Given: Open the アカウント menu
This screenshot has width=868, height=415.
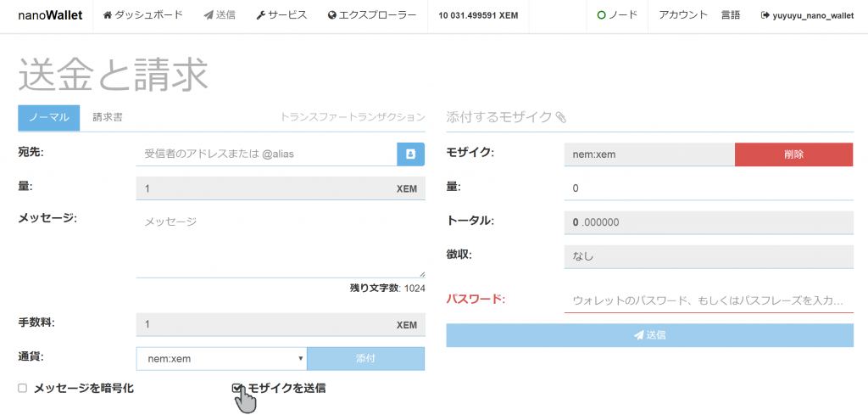Looking at the screenshot, I should (x=683, y=15).
